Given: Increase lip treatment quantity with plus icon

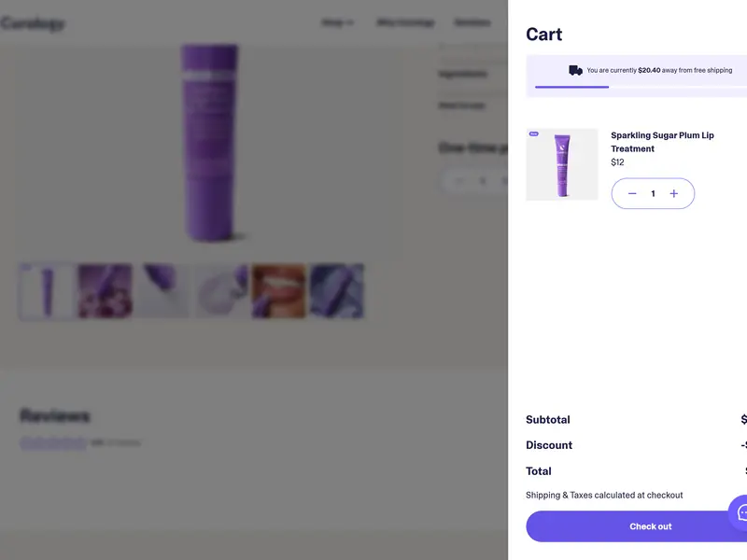Looking at the screenshot, I should [673, 193].
